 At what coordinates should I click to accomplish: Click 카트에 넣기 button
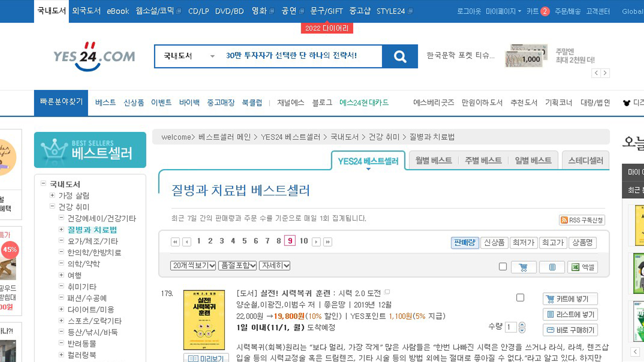click(x=570, y=299)
